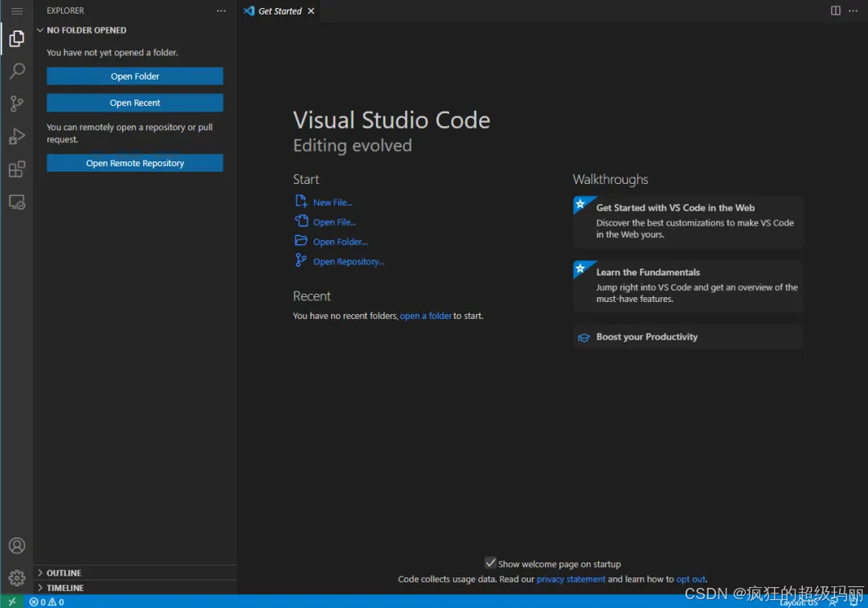Click the Open Repository... link
This screenshot has width=868, height=608.
(348, 262)
